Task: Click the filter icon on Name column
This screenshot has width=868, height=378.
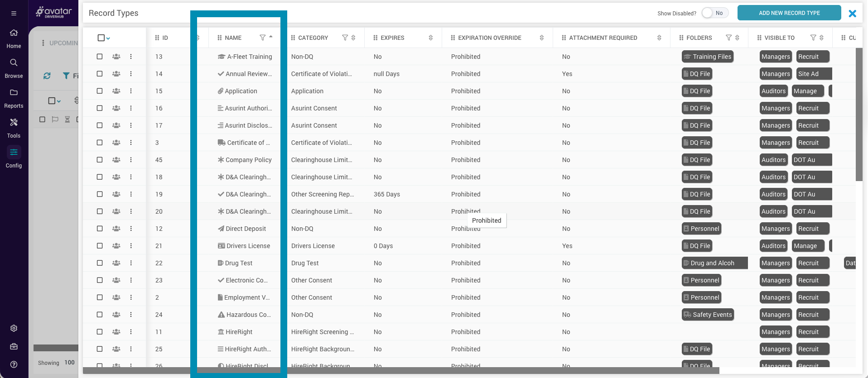Action: pos(262,38)
